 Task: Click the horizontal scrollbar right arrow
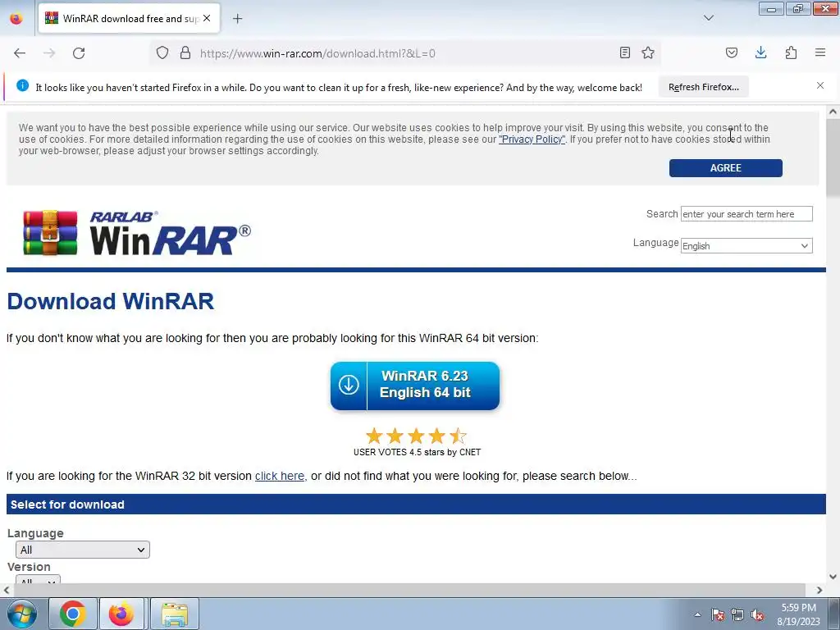click(x=819, y=590)
